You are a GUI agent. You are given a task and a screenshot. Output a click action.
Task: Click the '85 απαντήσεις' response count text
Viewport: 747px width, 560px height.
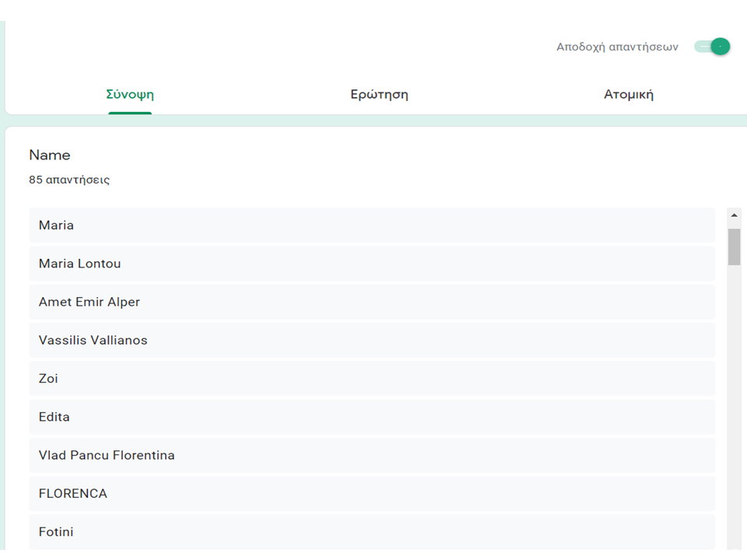point(69,180)
